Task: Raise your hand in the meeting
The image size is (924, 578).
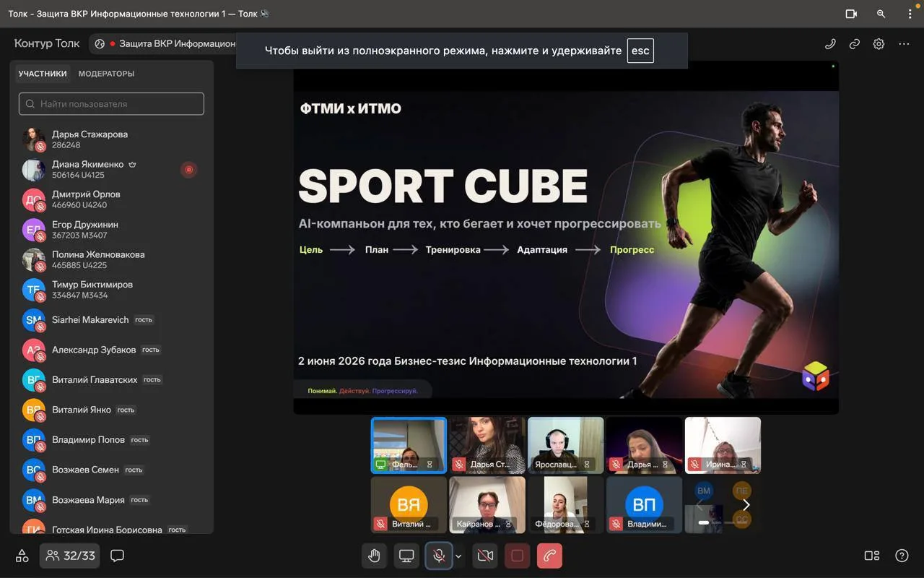Action: pyautogui.click(x=374, y=556)
